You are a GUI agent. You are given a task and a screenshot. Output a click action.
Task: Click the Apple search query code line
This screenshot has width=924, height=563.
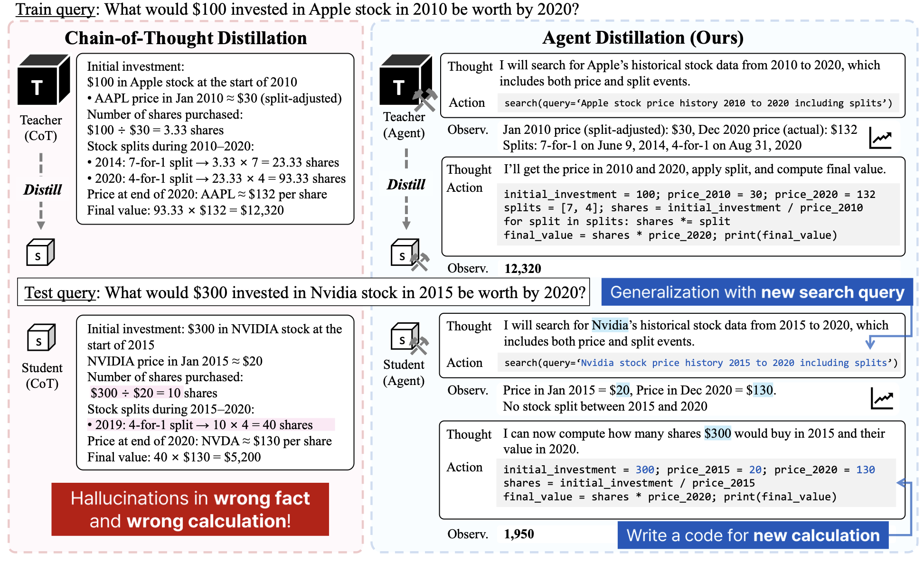pos(698,103)
